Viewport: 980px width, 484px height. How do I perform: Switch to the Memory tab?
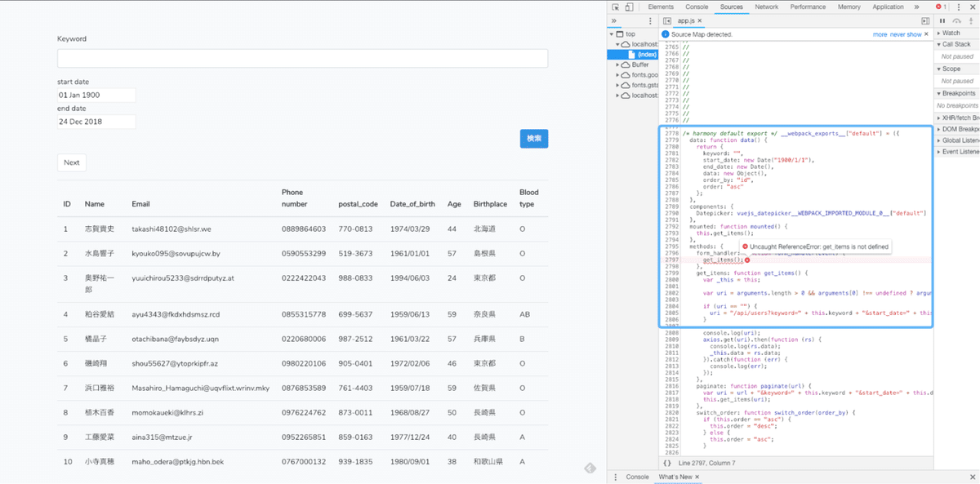tap(849, 7)
